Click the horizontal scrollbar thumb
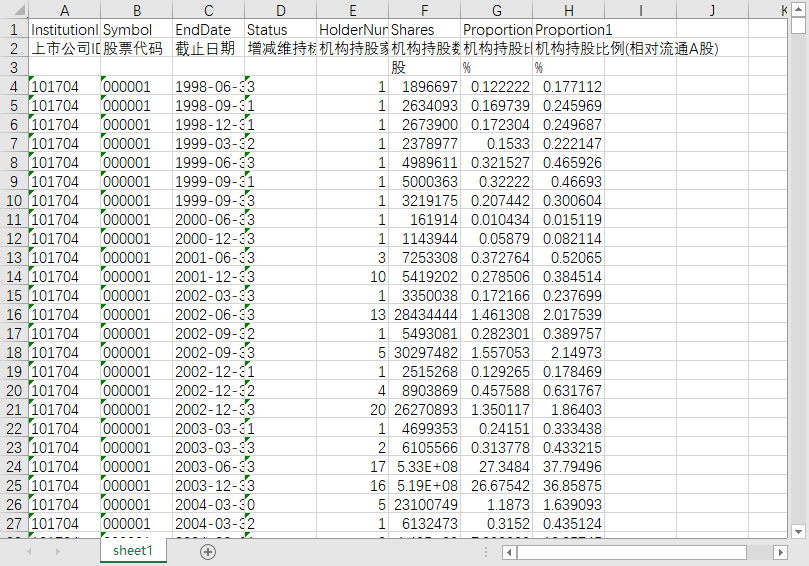Screen dimensions: 809x566 (632, 552)
